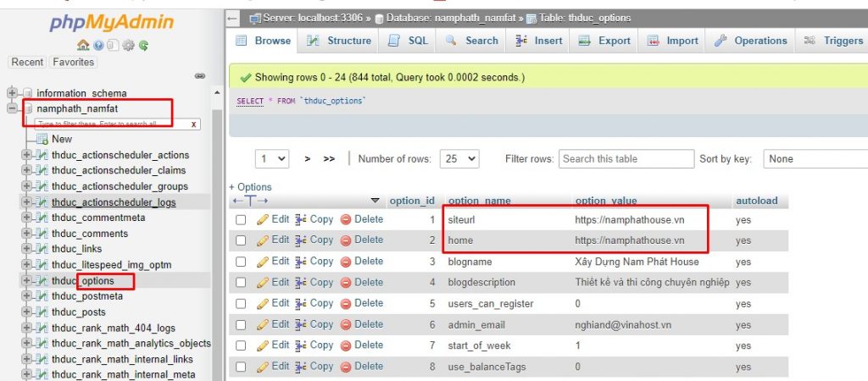Go to next page arrow
This screenshot has width=868, height=381.
click(x=307, y=158)
